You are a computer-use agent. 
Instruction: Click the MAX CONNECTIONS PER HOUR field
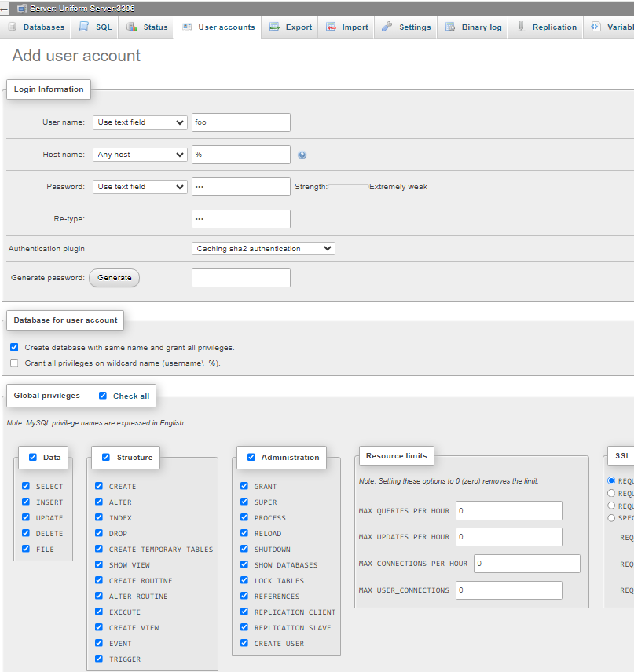[526, 564]
